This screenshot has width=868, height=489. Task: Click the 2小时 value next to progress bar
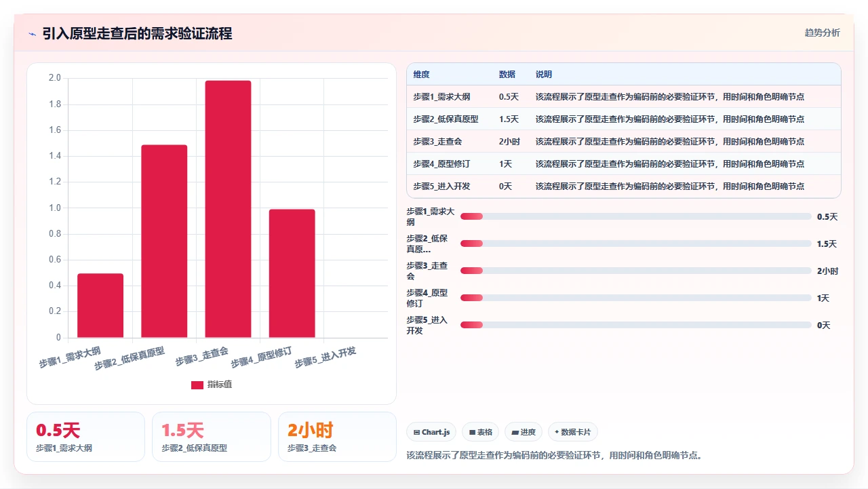(827, 271)
